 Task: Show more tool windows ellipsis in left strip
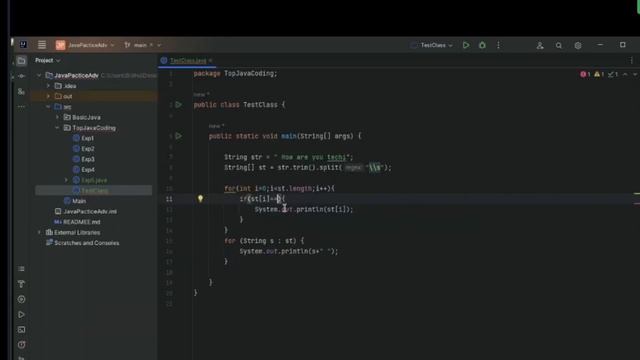click(x=22, y=107)
